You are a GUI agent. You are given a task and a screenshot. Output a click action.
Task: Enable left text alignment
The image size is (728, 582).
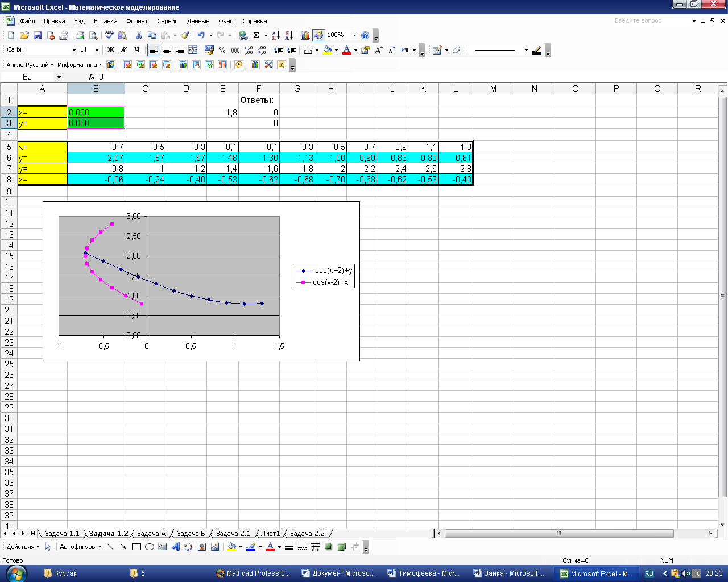pyautogui.click(x=153, y=50)
